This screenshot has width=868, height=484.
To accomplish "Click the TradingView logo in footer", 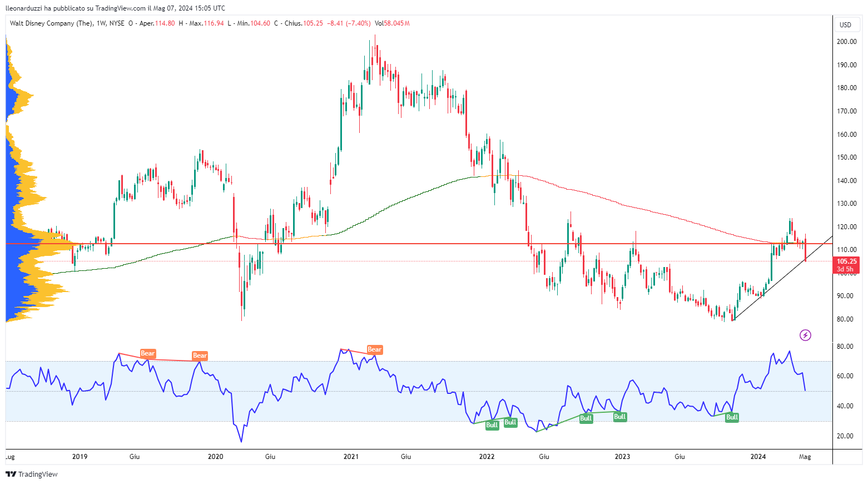I will click(32, 474).
